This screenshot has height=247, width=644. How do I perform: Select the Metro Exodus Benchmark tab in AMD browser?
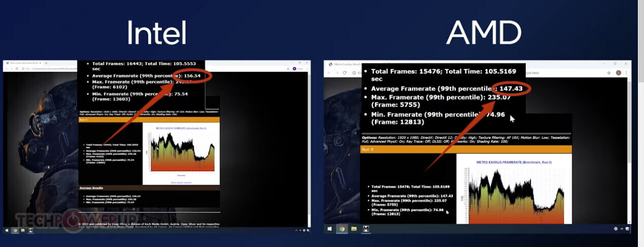[345, 65]
